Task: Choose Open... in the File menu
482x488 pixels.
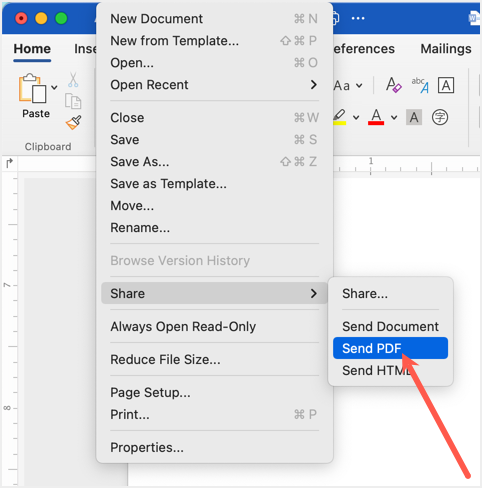Action: (x=214, y=63)
